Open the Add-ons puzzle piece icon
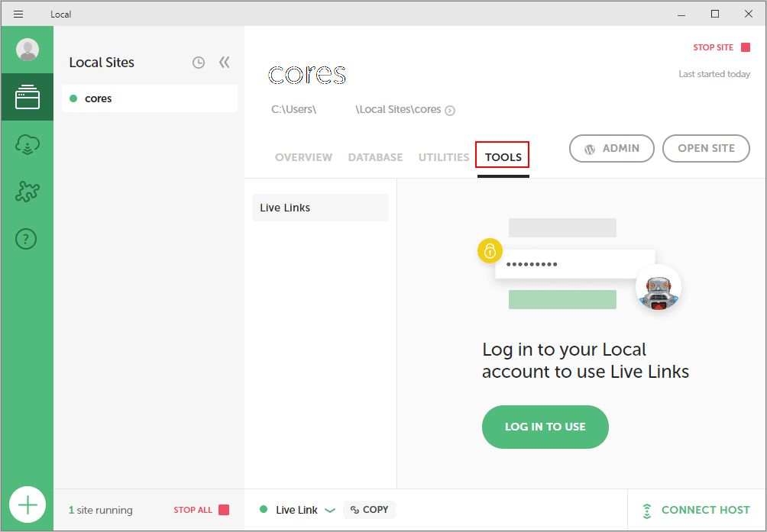Screen dimensions: 767x532 pos(28,192)
